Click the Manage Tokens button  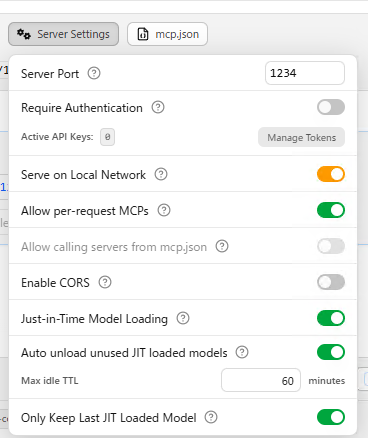pyautogui.click(x=301, y=137)
